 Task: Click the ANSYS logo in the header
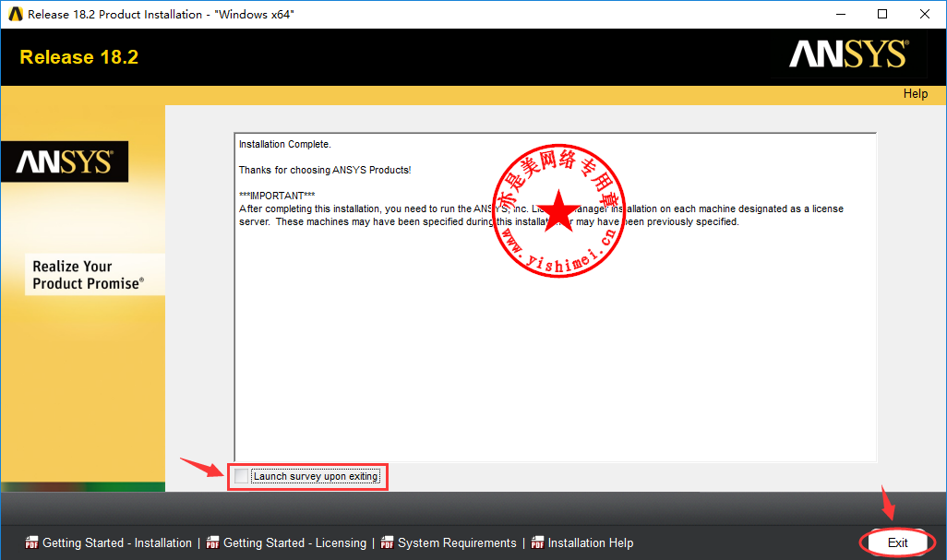pos(848,54)
